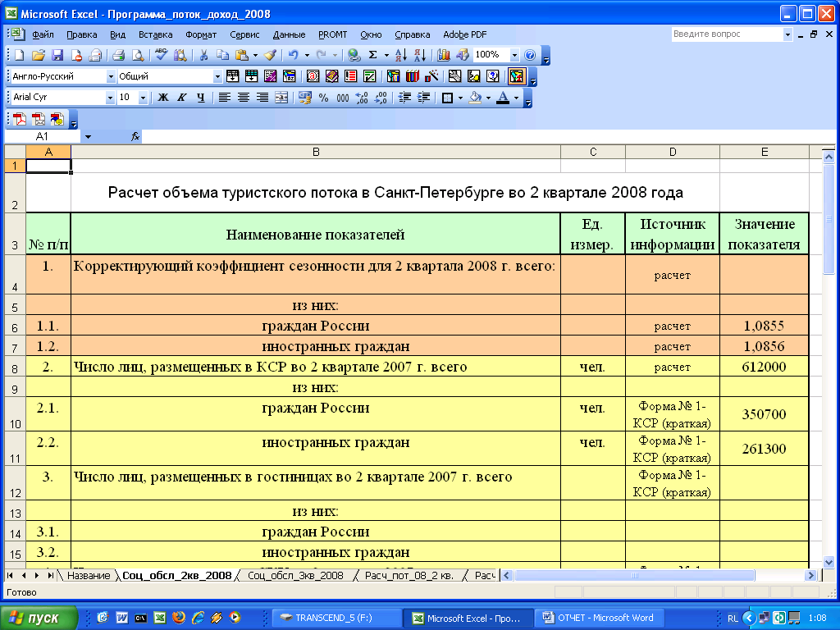The width and height of the screenshot is (840, 630).
Task: Select row 8 header
Action: [15, 367]
